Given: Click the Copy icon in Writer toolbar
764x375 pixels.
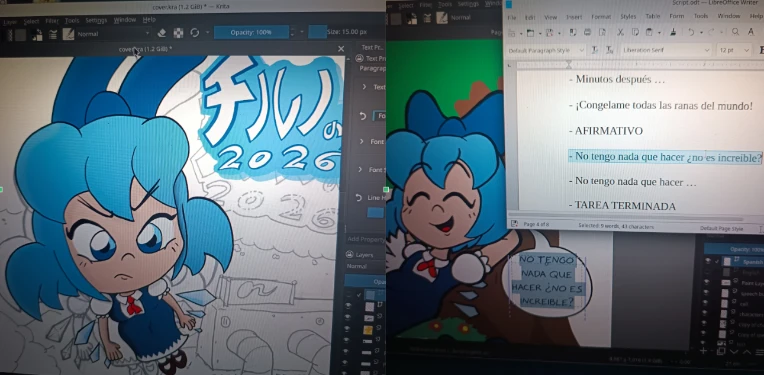Looking at the screenshot, I should pyautogui.click(x=635, y=32).
